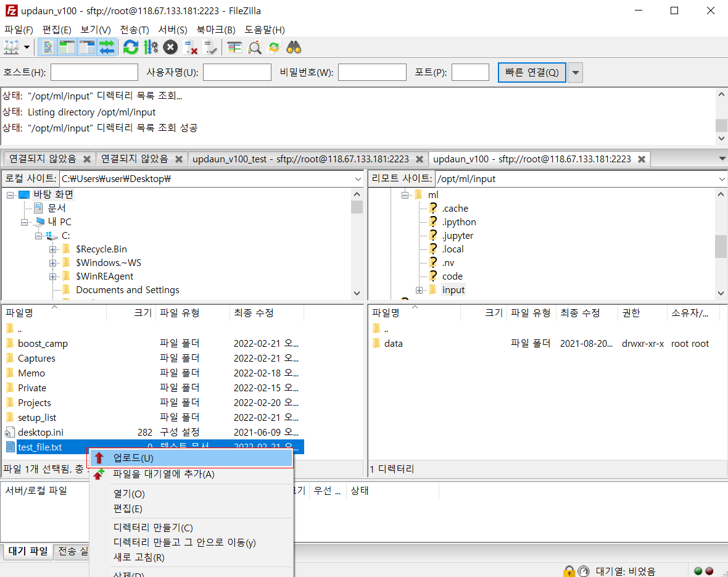Open the 보기(V) menu

tap(95, 30)
